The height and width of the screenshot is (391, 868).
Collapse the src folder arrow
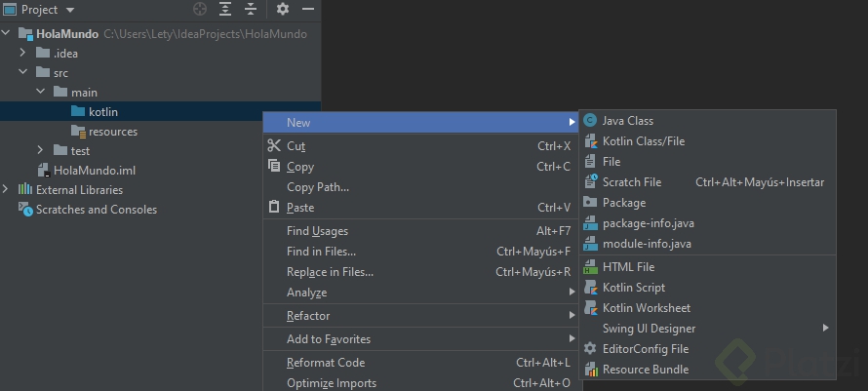coord(22,72)
